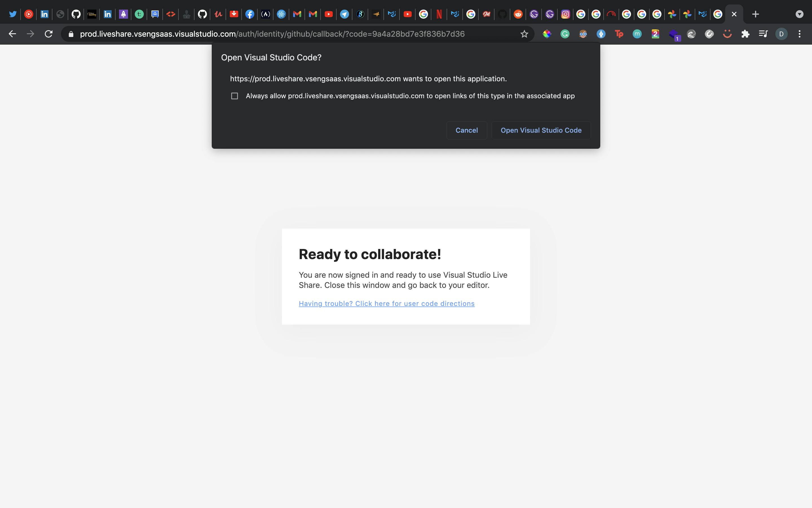
Task: Open the teal 'm' extension
Action: pos(637,34)
